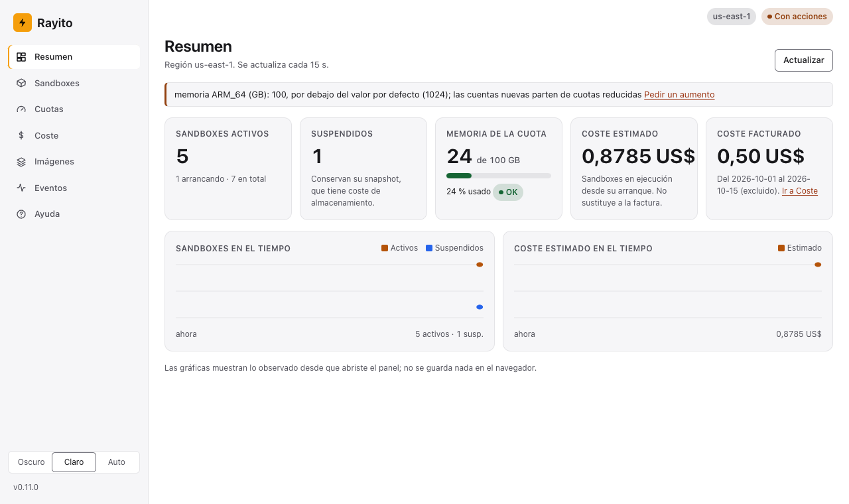Click the '5 activos · 1 susp.' chart caption

[449, 334]
